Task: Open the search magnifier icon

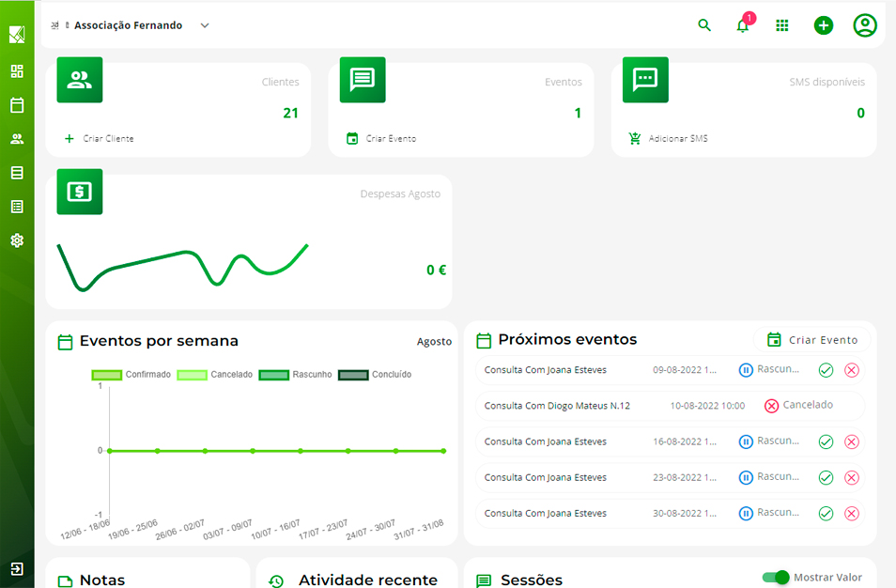Action: click(704, 25)
